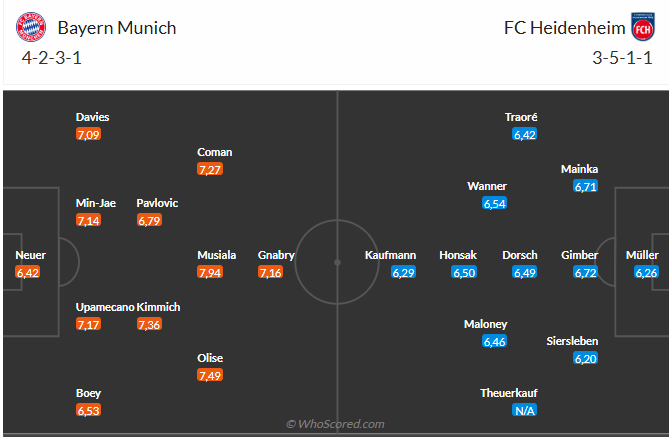The height and width of the screenshot is (437, 669).
Task: Click Gimber's 6,72 rating badge
Action: tap(585, 272)
